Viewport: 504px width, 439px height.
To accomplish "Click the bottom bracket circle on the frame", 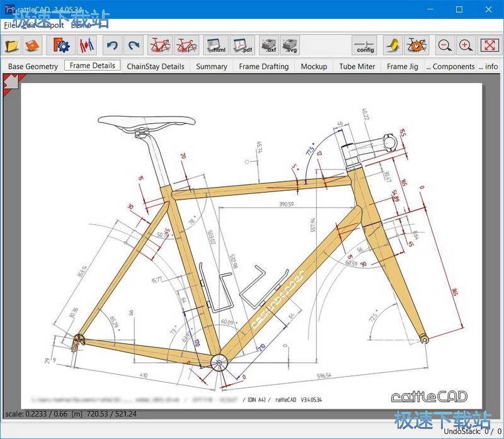I will pyautogui.click(x=219, y=363).
